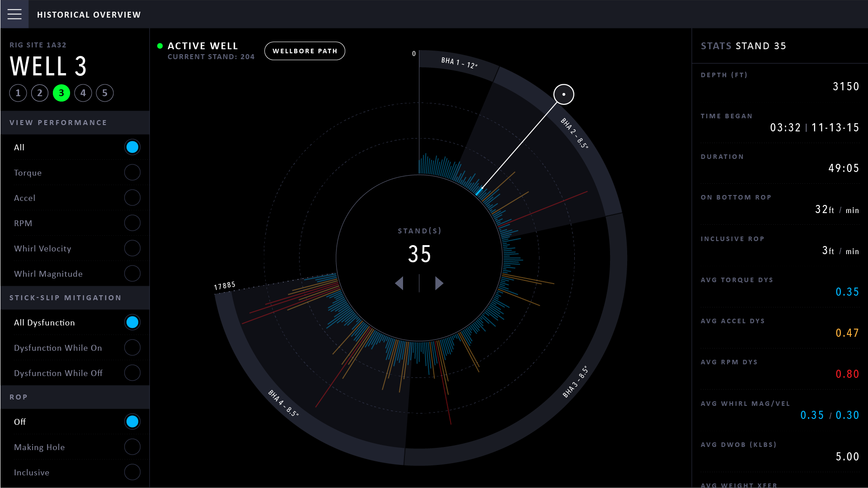Select BHA 1 - 12" ring segment

point(459,63)
